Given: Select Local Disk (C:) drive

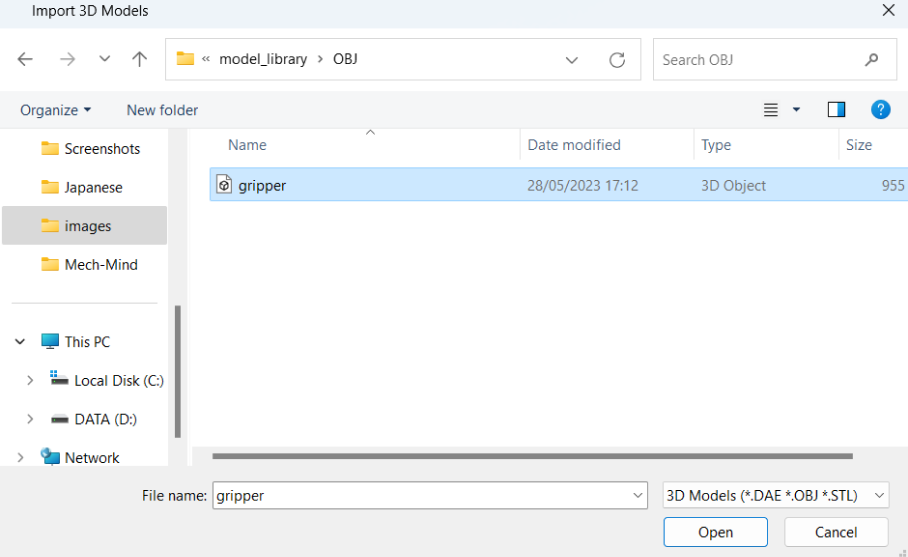Looking at the screenshot, I should pyautogui.click(x=107, y=380).
